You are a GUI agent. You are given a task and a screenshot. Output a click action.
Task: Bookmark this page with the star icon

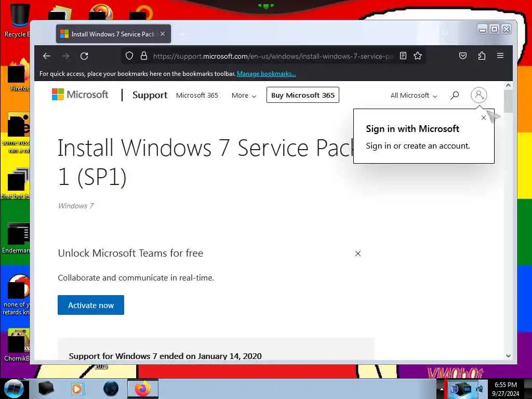tap(418, 56)
